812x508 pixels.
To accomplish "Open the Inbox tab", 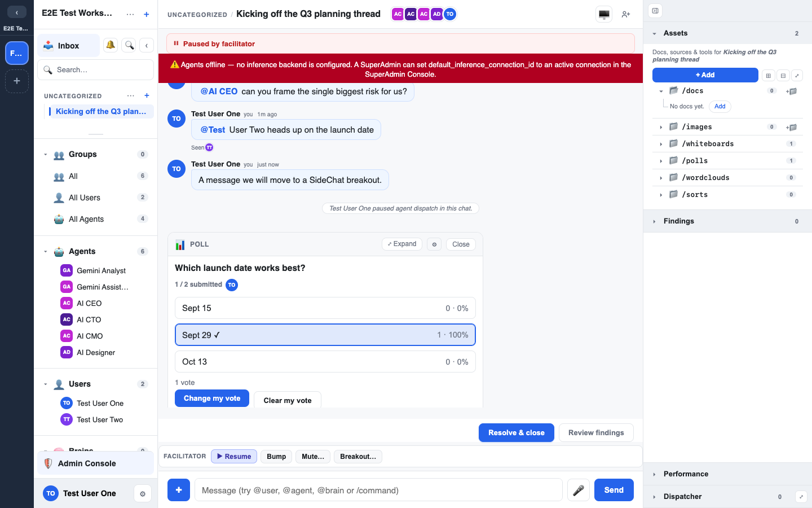I will (69, 46).
